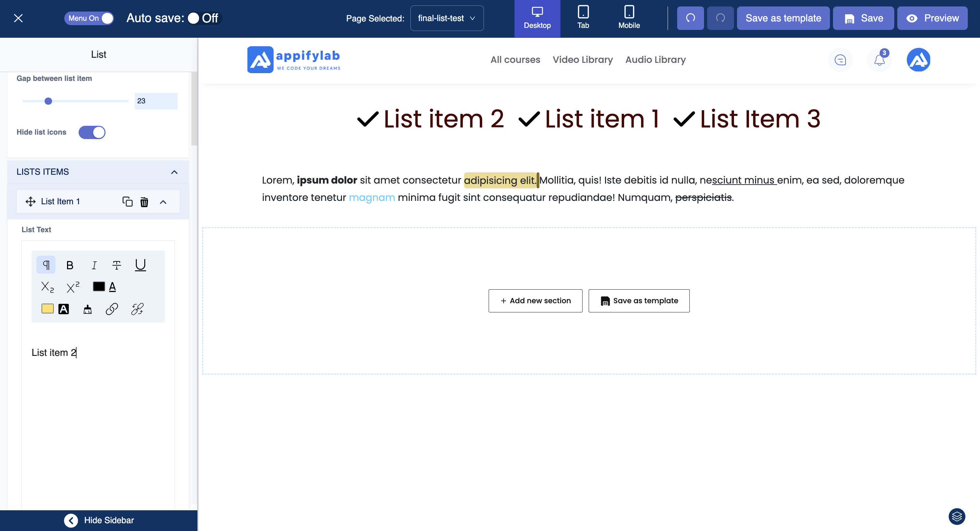The image size is (980, 531).
Task: Open the notifications bell
Action: click(879, 60)
